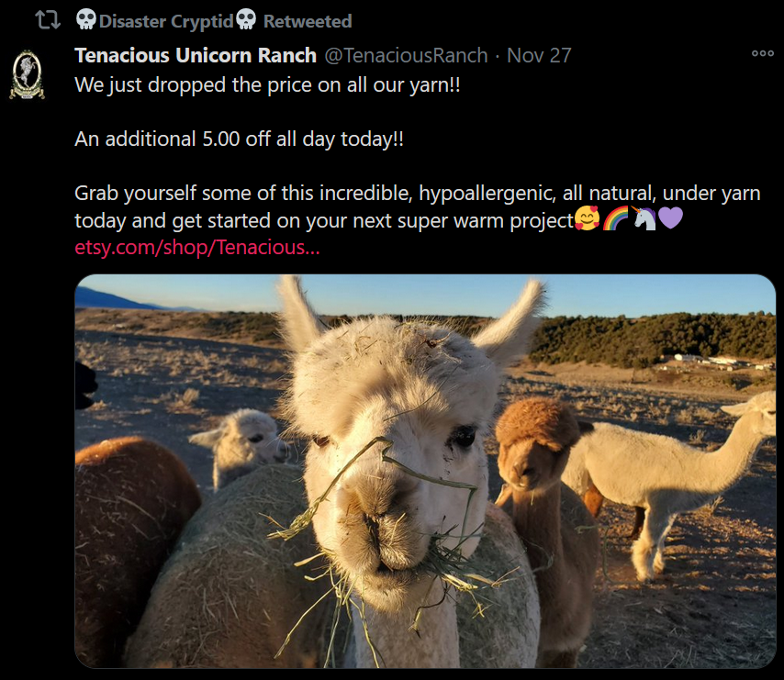Open the Disaster Cryptid profile name
The height and width of the screenshot is (680, 784).
166,21
